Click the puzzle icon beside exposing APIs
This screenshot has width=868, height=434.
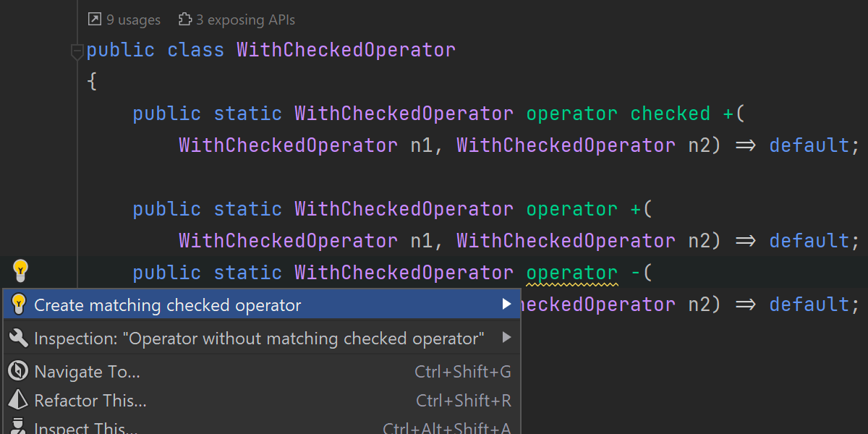[x=185, y=20]
